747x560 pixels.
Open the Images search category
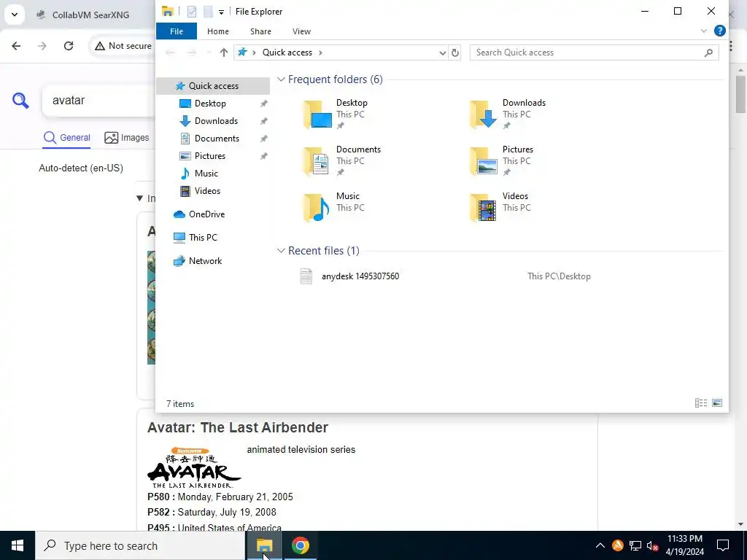click(127, 138)
